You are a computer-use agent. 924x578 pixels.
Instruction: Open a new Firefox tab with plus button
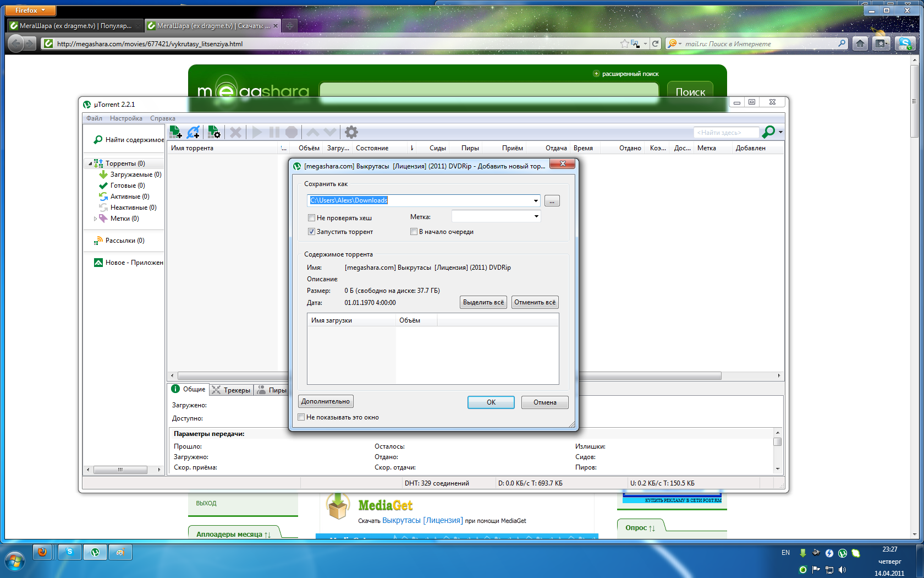290,25
